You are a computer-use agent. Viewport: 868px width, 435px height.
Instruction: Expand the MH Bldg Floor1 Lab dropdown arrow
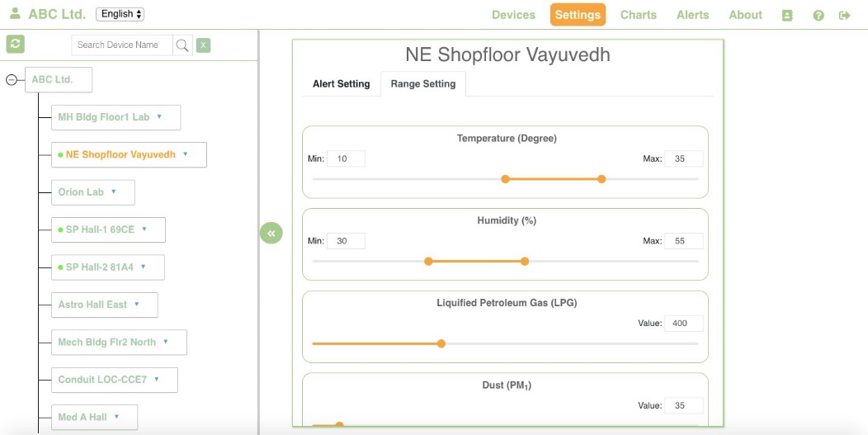(x=159, y=117)
